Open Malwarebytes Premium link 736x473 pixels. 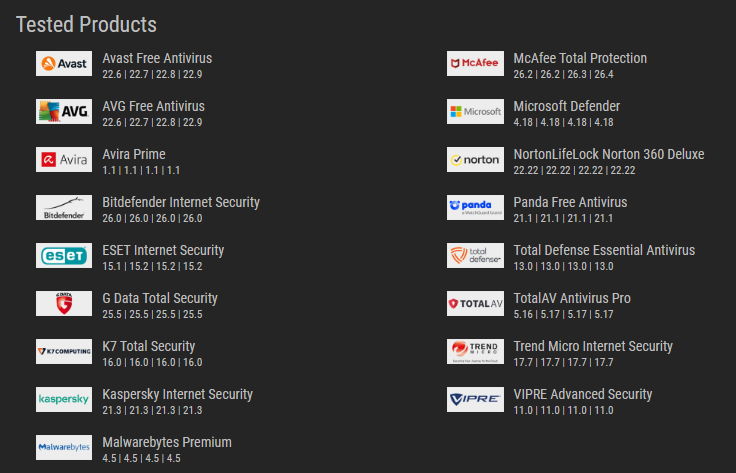[167, 442]
